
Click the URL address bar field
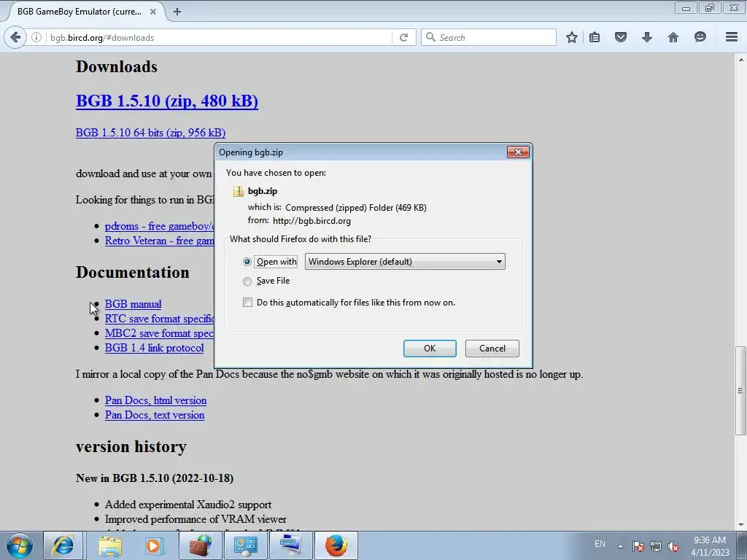click(x=219, y=37)
